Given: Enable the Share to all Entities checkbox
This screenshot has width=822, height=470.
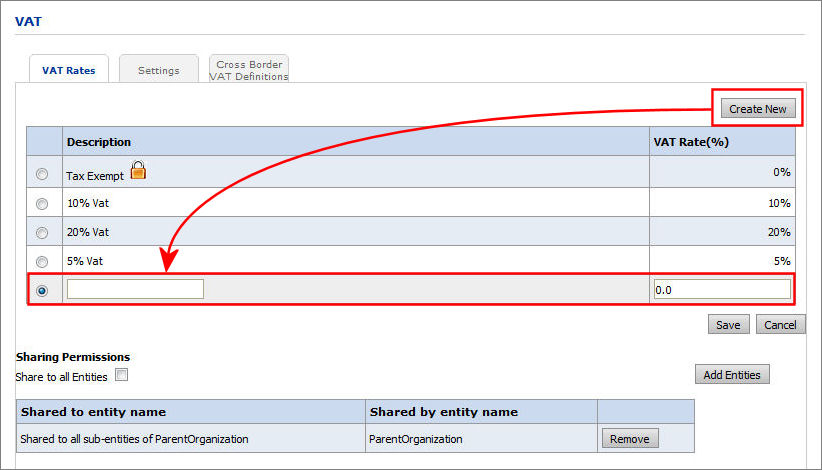Looking at the screenshot, I should (121, 376).
